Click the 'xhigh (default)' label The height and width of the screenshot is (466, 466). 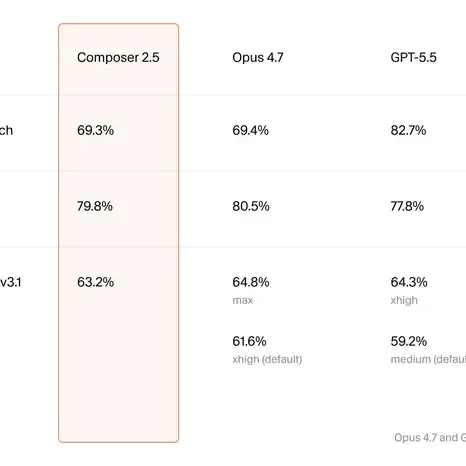click(x=267, y=359)
